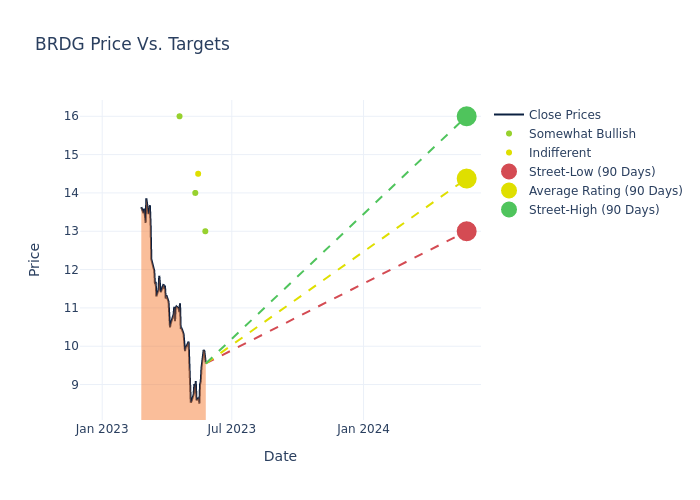The image size is (700, 500).
Task: Toggle the Close Prices legend entry
Action: click(564, 115)
